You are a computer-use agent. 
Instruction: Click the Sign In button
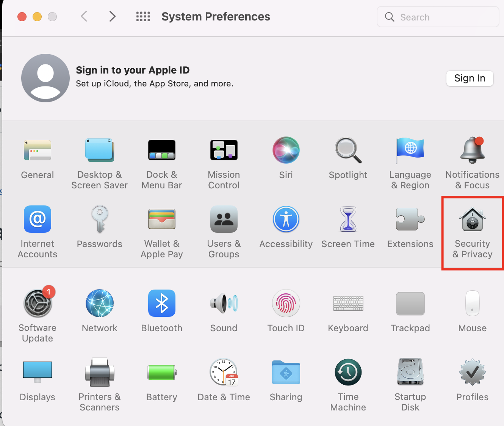click(x=470, y=78)
